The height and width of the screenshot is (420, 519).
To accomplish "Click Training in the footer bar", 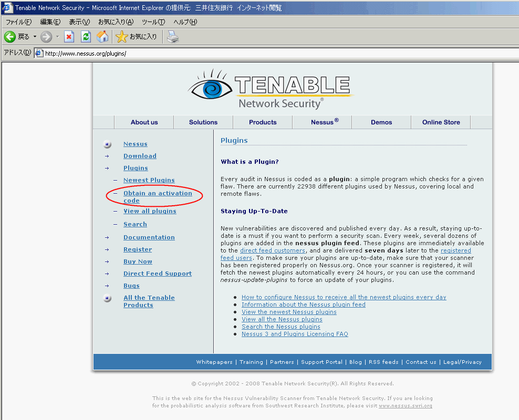I will click(x=251, y=362).
